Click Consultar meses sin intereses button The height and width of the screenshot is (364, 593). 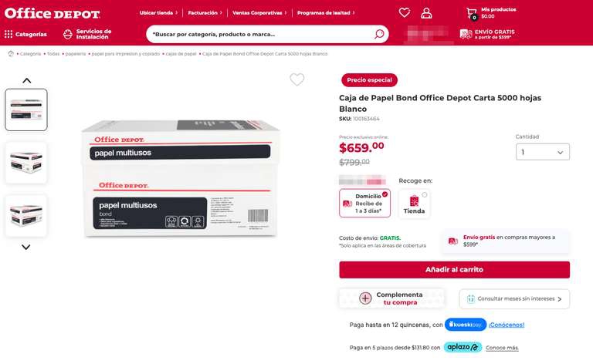pos(514,298)
